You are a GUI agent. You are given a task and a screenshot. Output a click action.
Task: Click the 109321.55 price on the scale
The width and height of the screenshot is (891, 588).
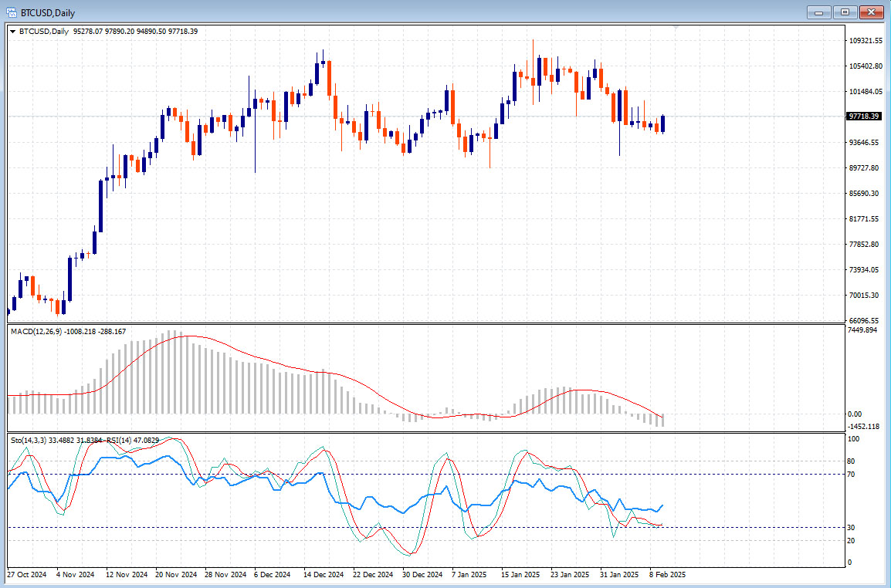(x=866, y=41)
